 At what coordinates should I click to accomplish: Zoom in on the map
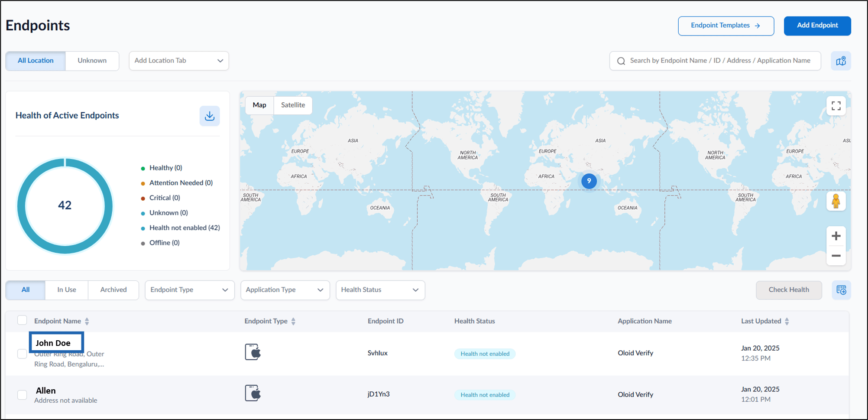836,236
